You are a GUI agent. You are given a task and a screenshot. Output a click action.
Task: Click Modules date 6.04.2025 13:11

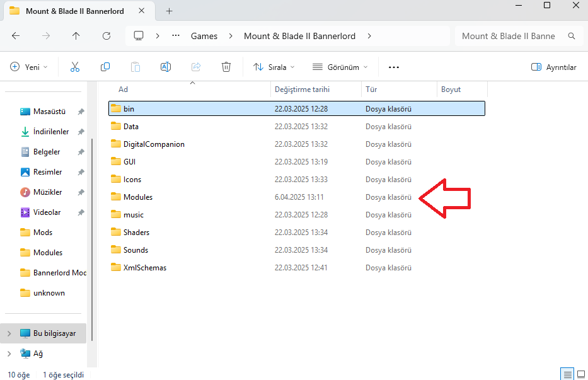pyautogui.click(x=299, y=197)
